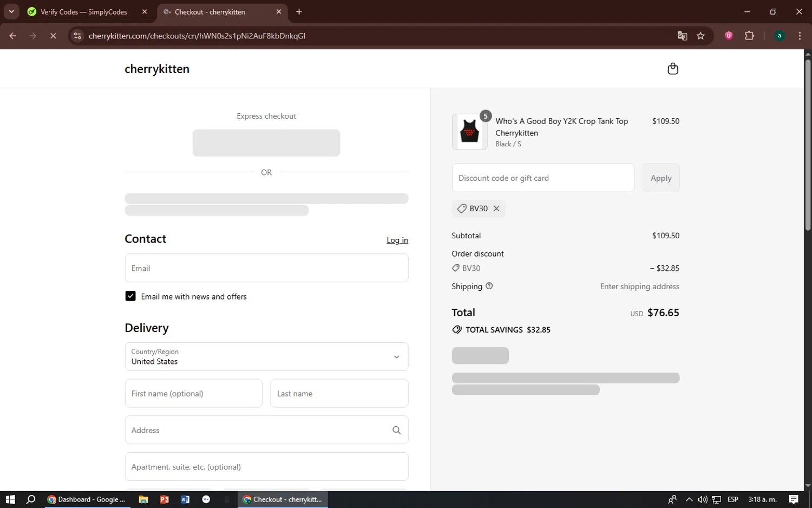Open PowerPoint from the taskbar
Image resolution: width=812 pixels, height=508 pixels.
[165, 499]
